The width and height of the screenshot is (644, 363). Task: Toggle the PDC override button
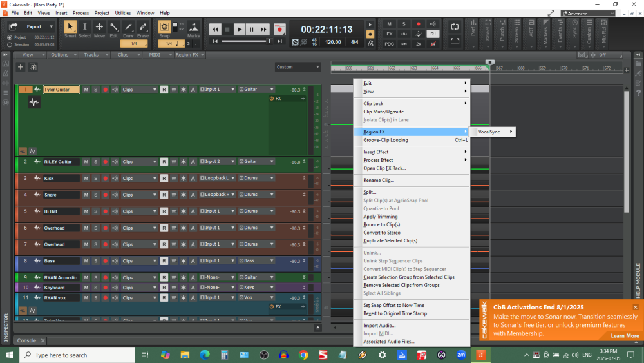[390, 44]
